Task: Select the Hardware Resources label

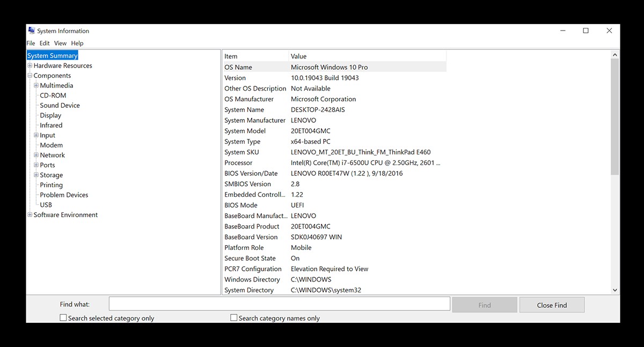Action: click(63, 65)
